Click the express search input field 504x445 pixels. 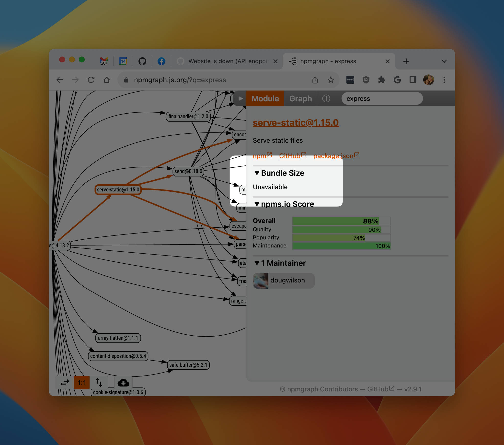click(x=382, y=98)
